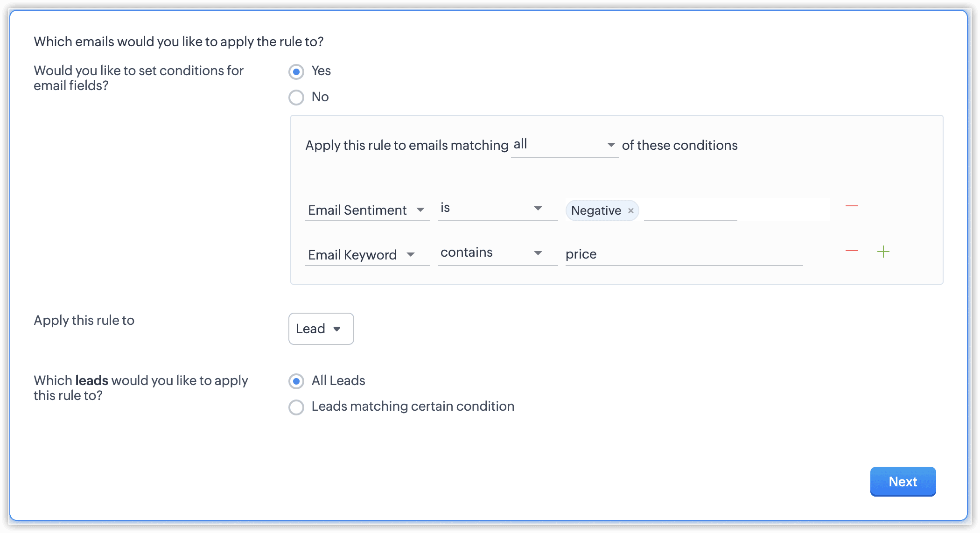
Task: Remove the Email Keyword condition row
Action: coord(852,251)
